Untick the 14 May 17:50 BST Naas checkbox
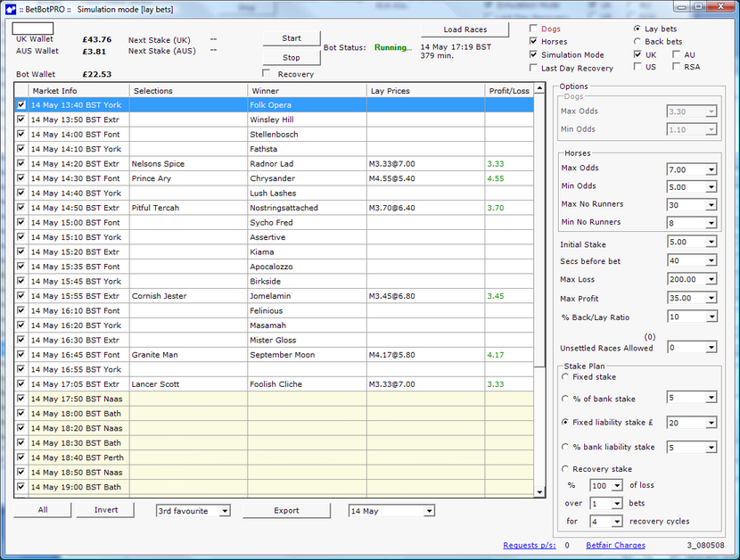This screenshot has height=560, width=740. pyautogui.click(x=21, y=399)
